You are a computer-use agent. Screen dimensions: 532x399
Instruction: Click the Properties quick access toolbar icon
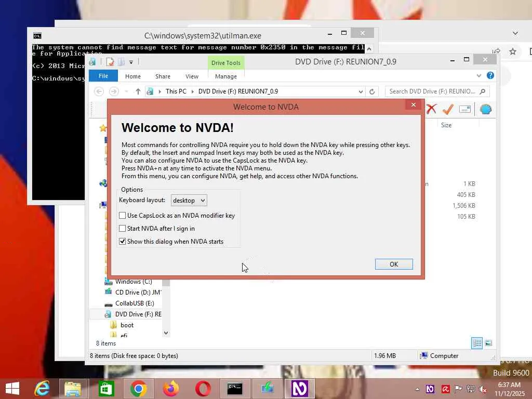[x=110, y=62]
